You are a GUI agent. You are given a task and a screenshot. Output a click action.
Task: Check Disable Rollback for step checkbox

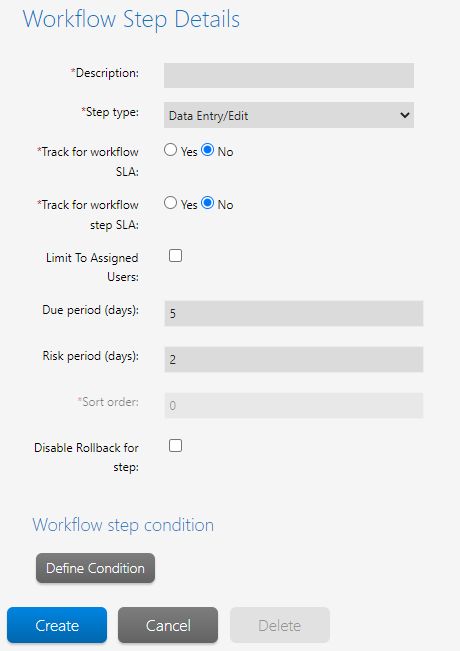pyautogui.click(x=175, y=446)
